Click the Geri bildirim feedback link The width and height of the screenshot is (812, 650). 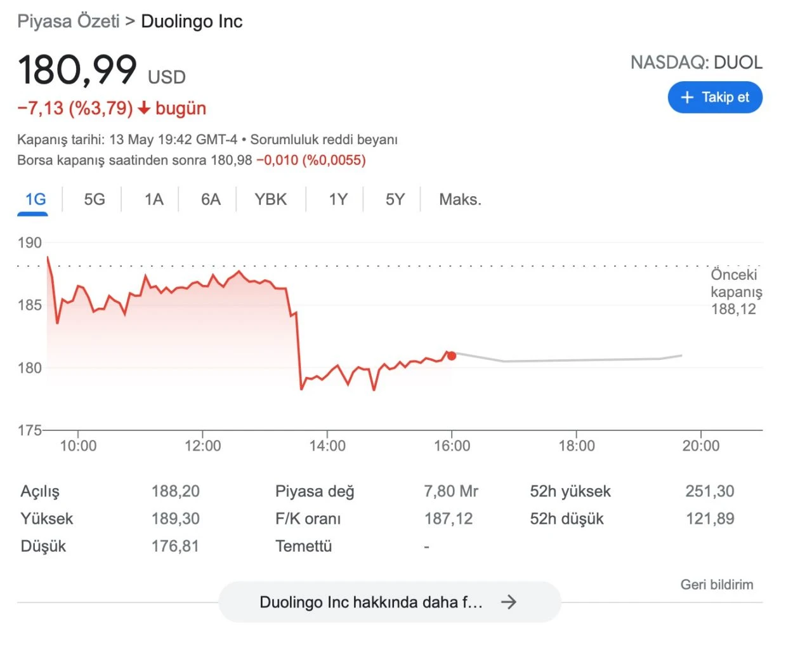[x=717, y=585]
